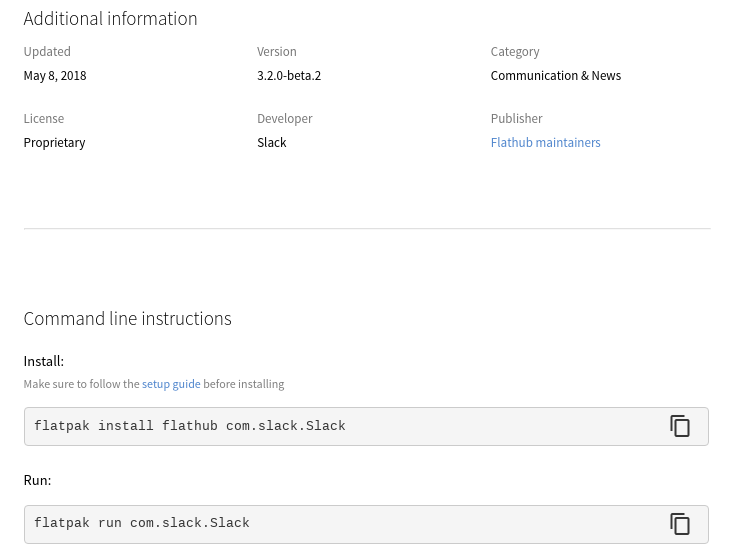Copy the flatpak install command
Viewport: 736px width, 558px height.
[680, 426]
